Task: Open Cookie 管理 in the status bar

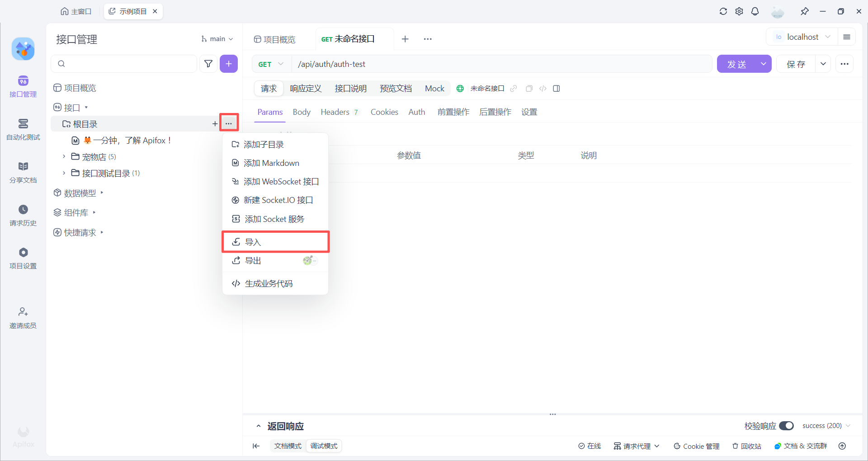Action: (697, 446)
